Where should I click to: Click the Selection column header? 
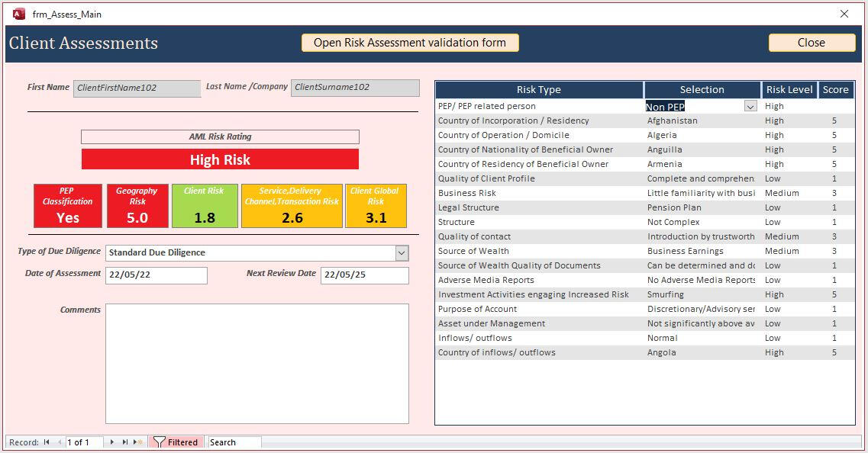click(702, 90)
